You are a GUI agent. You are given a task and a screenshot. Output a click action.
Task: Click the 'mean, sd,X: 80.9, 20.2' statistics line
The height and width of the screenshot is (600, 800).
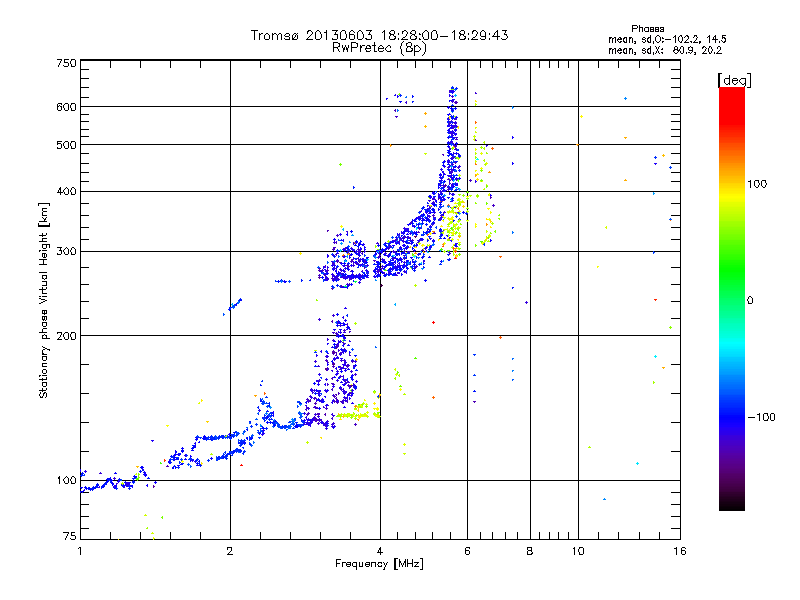[665, 50]
